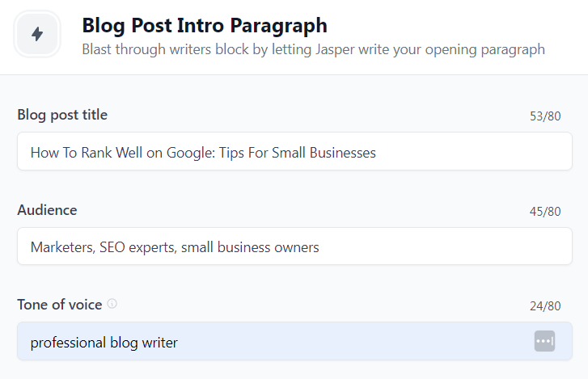Image resolution: width=588 pixels, height=379 pixels.
Task: Click the three-dot autofill icon in tone field
Action: 544,341
